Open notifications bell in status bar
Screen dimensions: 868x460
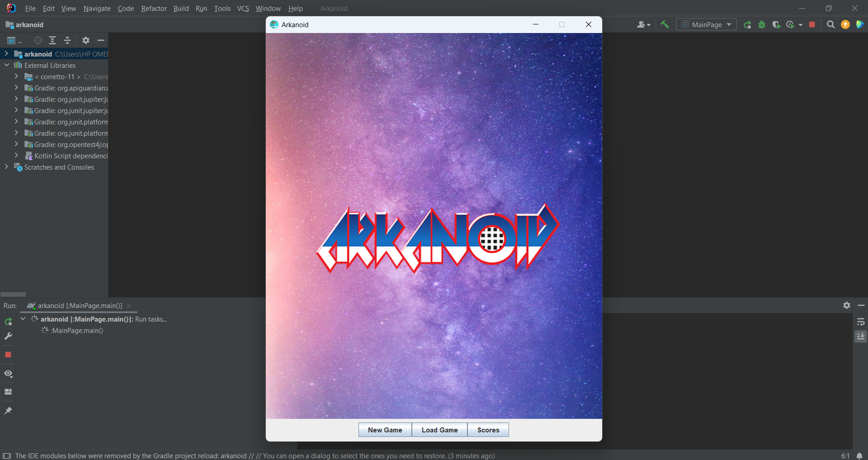tap(859, 455)
